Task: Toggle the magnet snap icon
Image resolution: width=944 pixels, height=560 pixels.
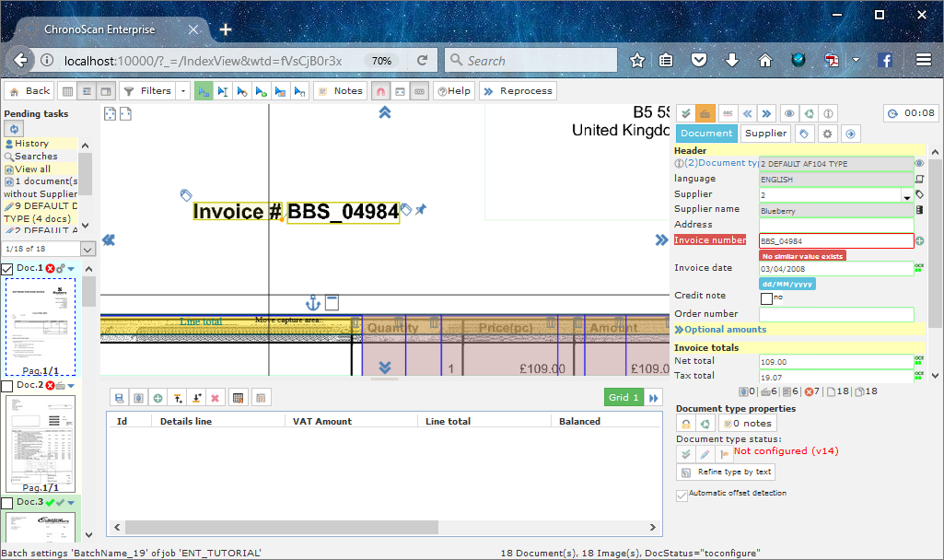Action: point(380,91)
